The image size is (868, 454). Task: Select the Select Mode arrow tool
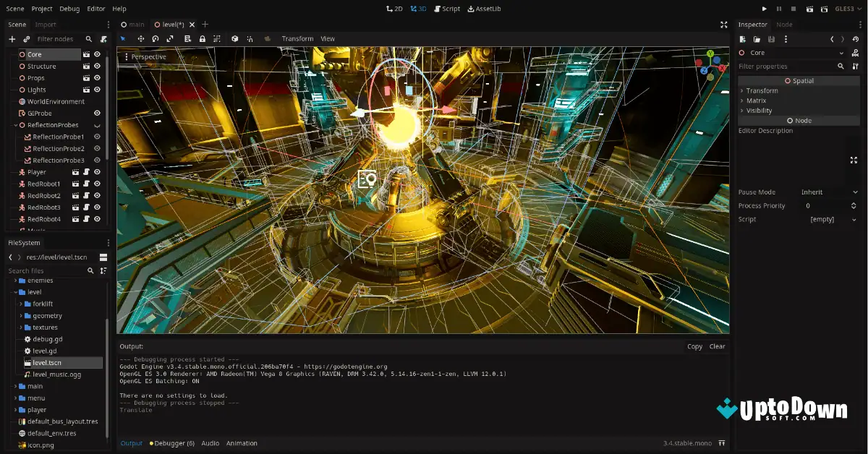click(x=122, y=38)
